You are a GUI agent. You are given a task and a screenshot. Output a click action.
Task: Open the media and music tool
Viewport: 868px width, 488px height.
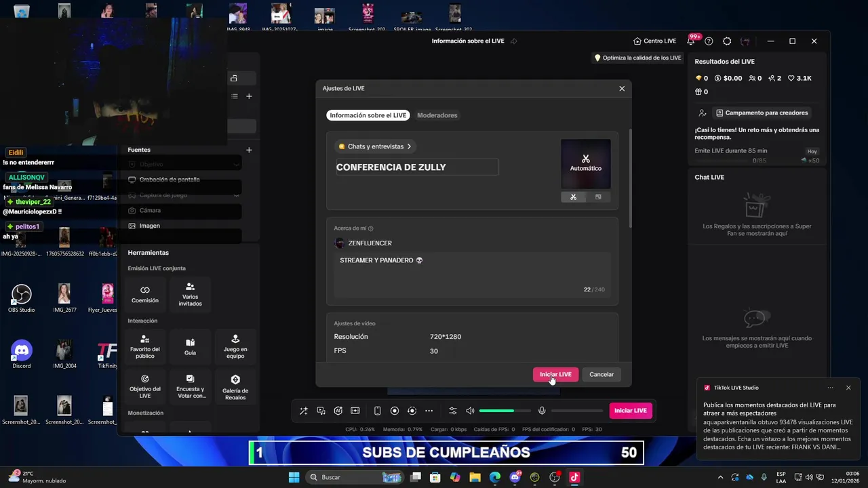321,411
